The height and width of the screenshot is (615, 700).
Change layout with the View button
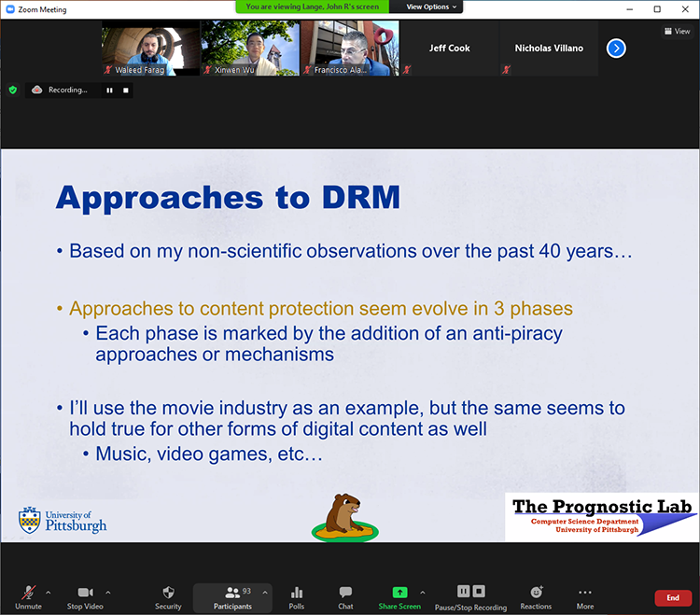678,31
